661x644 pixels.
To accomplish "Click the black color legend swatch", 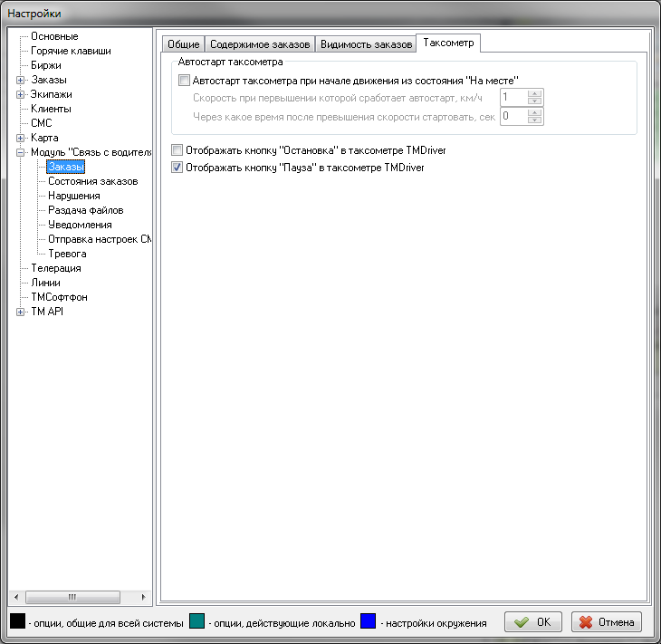I will [17, 622].
